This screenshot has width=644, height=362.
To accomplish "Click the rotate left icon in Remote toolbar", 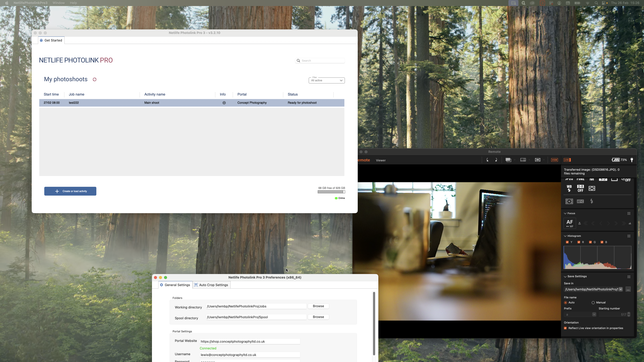I will [x=487, y=160].
